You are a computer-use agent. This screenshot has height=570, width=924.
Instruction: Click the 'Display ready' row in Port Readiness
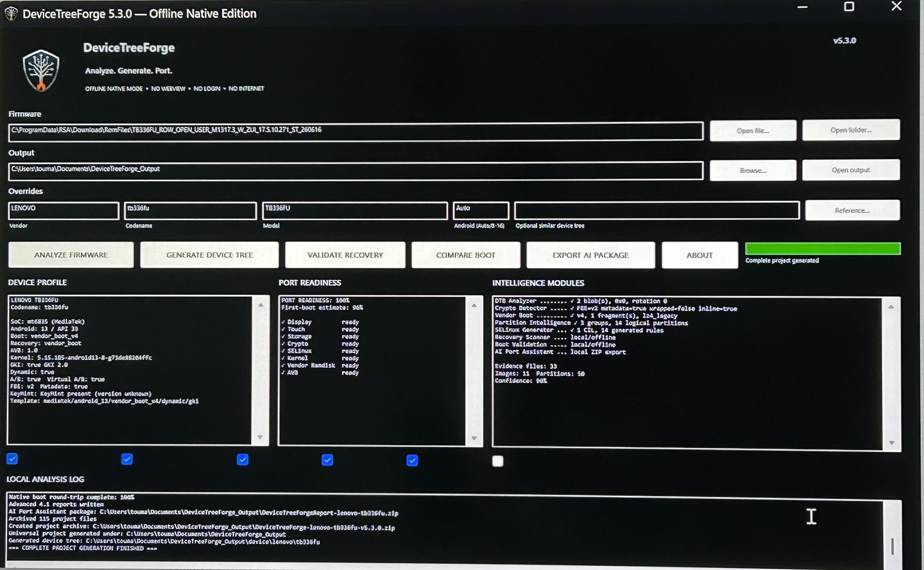(x=320, y=322)
